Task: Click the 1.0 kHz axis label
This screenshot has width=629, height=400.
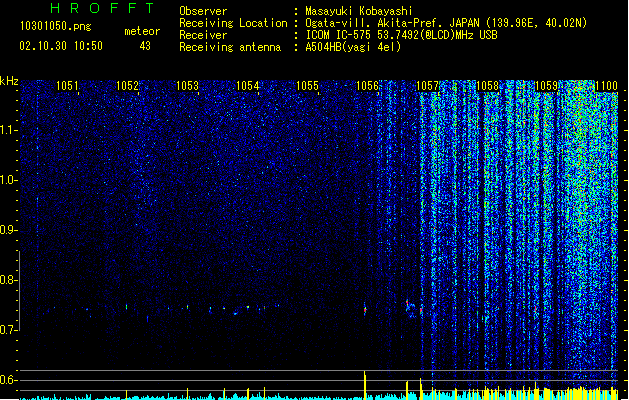Action: [x=9, y=180]
